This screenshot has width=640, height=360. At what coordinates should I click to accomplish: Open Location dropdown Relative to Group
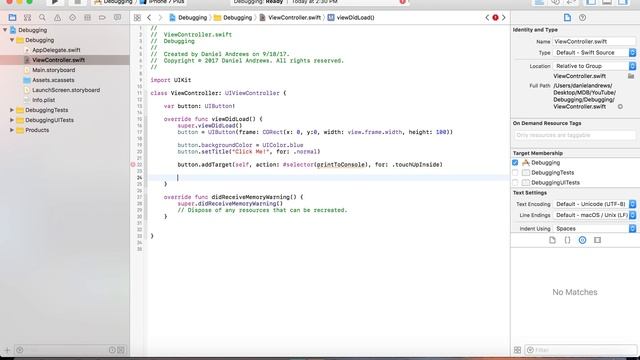point(594,66)
